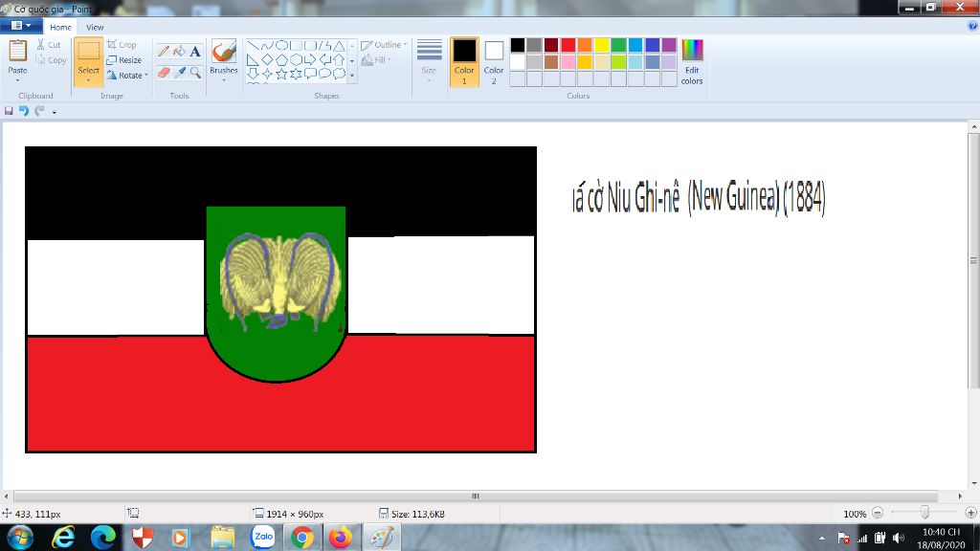The width and height of the screenshot is (980, 551).
Task: Pick the Curve shape
Action: point(267,46)
